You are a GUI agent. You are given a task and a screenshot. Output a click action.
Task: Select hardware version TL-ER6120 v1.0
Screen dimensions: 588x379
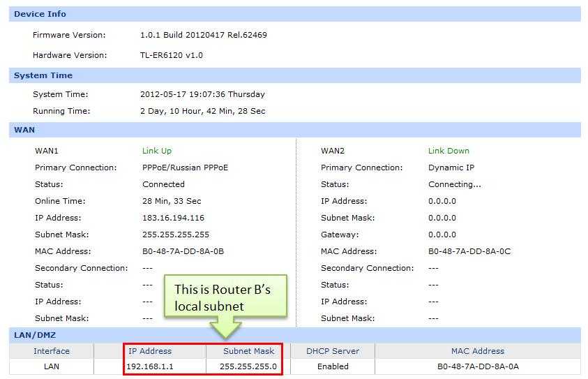(172, 55)
